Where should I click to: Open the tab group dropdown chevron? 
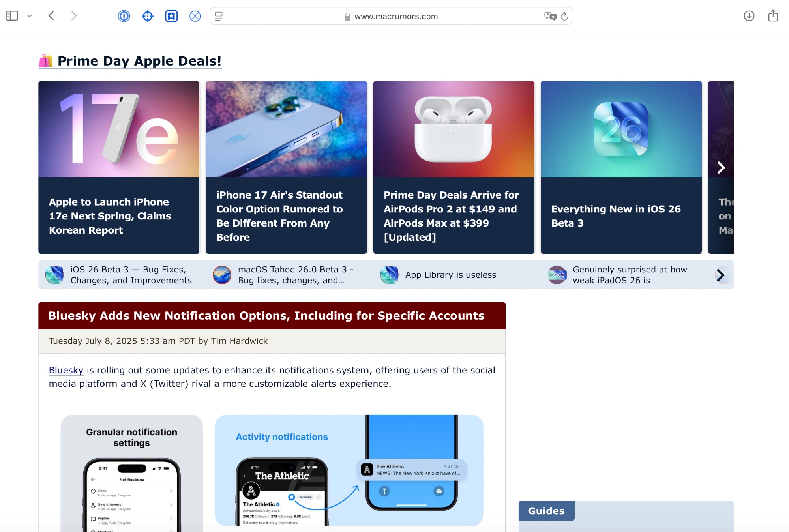pos(30,16)
